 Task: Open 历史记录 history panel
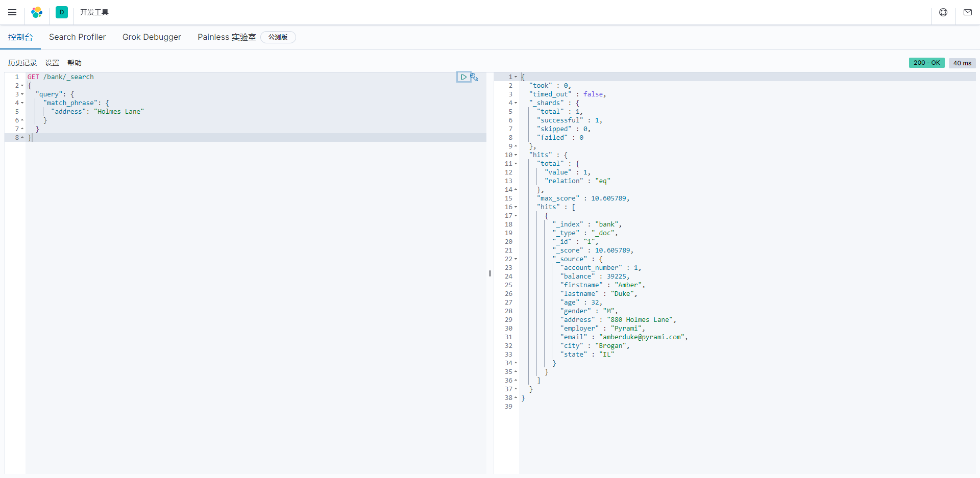click(x=22, y=63)
